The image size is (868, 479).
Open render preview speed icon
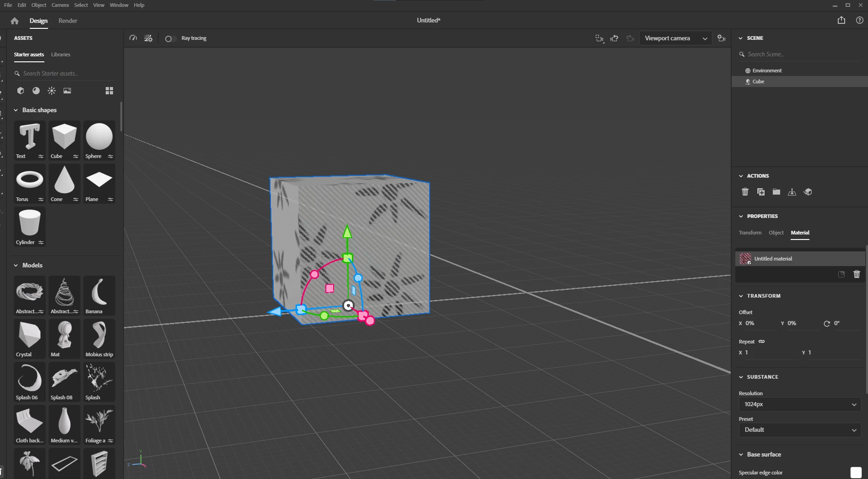133,38
